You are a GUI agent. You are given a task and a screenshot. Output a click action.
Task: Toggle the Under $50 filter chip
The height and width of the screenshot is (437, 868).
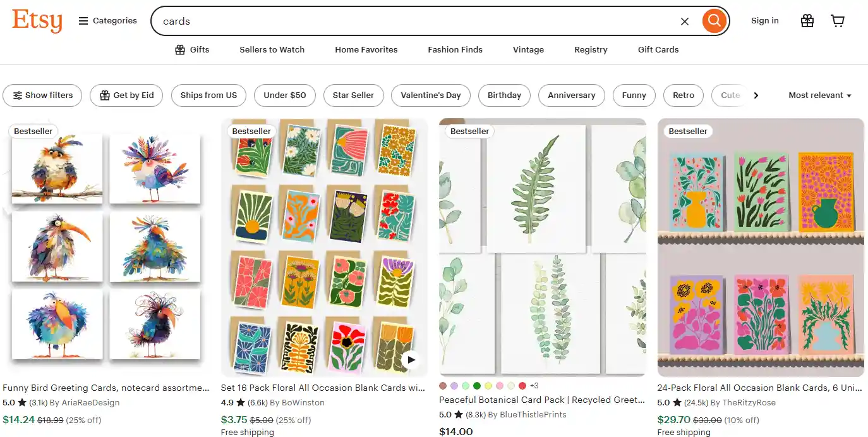point(284,95)
